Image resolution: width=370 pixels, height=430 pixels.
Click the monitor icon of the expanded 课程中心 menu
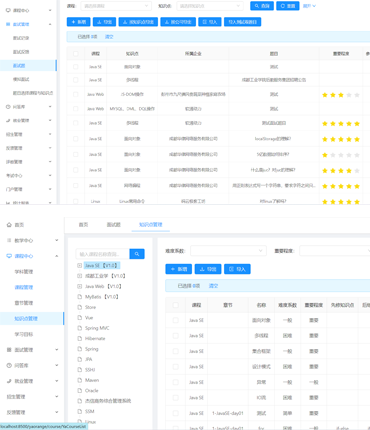(9, 256)
